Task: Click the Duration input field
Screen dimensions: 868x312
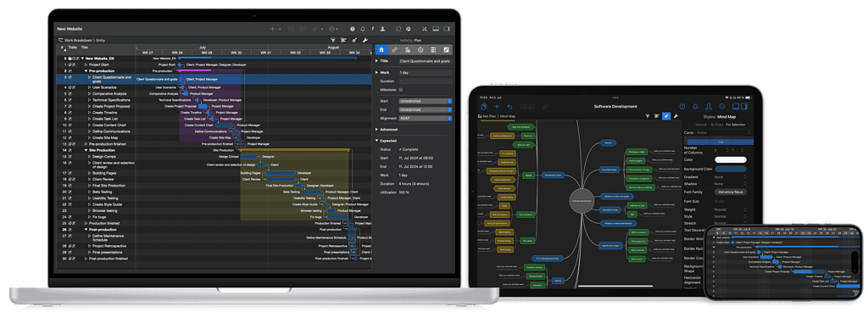Action: (426, 81)
